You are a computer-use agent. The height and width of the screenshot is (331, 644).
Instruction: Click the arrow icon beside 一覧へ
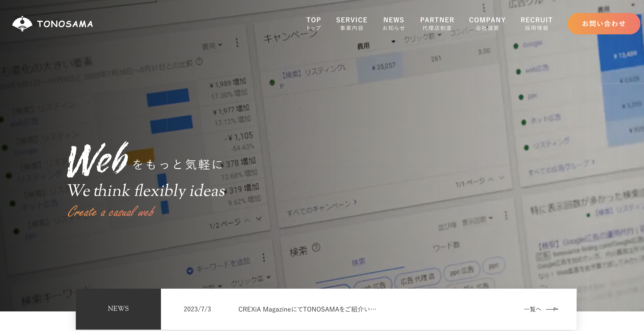552,309
